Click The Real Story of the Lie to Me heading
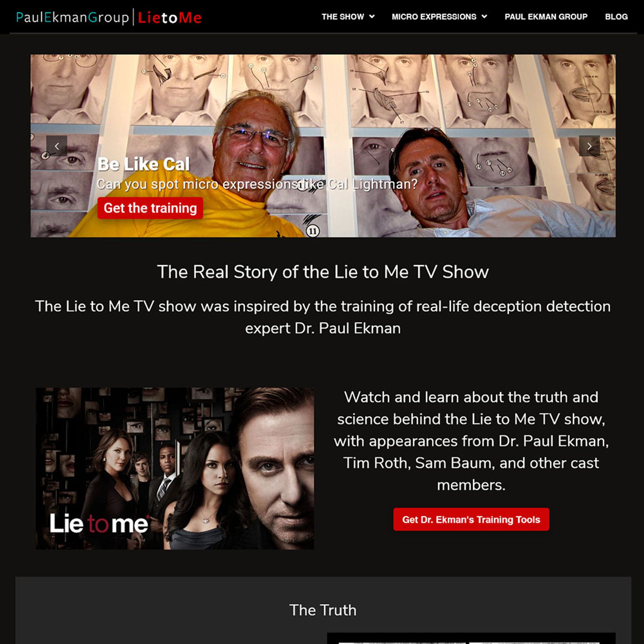This screenshot has height=644, width=644. click(x=323, y=272)
